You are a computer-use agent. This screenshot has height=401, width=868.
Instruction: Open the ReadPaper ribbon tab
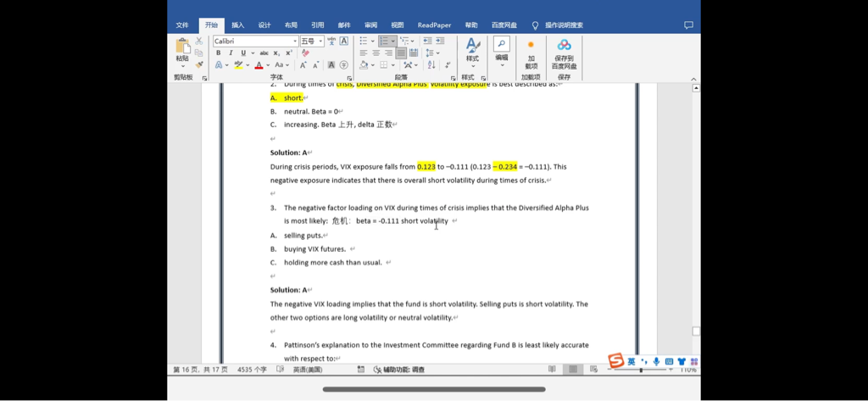[x=435, y=25]
